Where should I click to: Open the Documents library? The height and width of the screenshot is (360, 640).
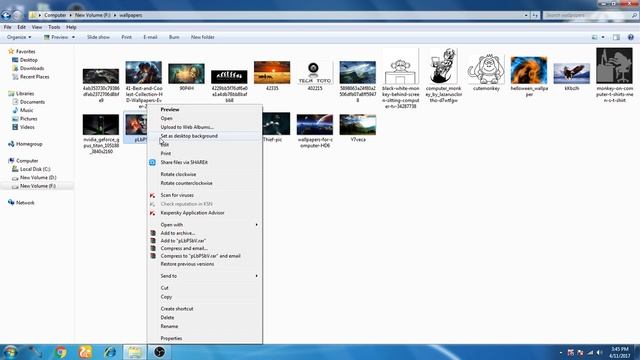coord(32,102)
